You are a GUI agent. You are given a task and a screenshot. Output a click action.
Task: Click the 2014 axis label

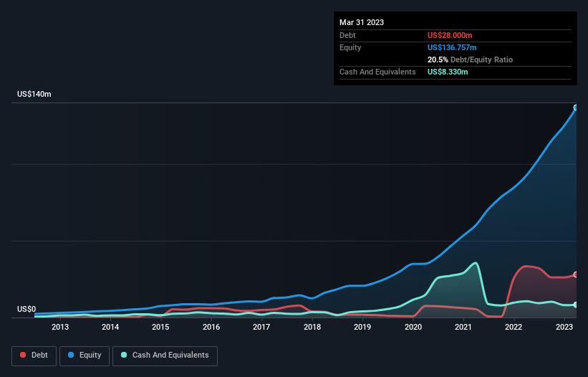point(110,327)
